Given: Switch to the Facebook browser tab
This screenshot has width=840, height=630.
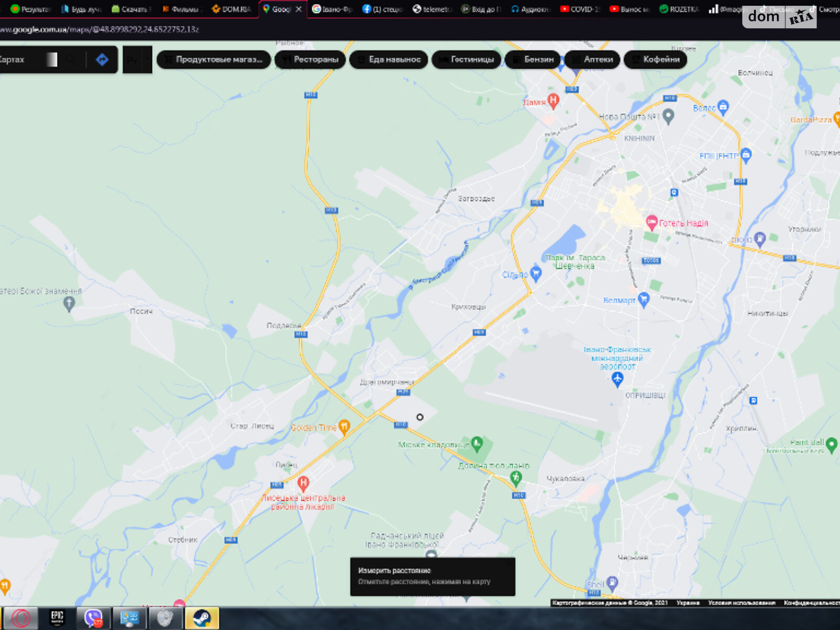Looking at the screenshot, I should coord(383,9).
